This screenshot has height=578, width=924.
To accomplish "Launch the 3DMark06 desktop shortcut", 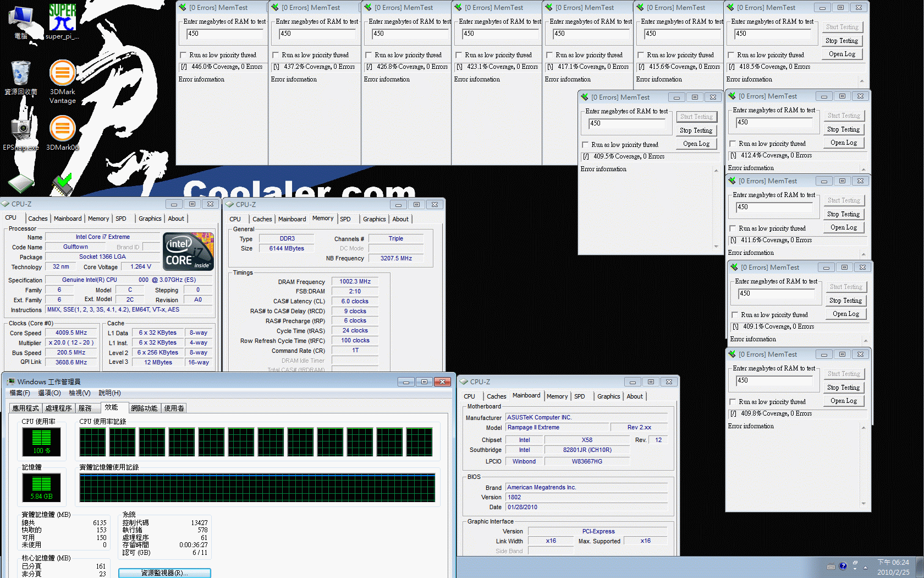I will pyautogui.click(x=62, y=132).
